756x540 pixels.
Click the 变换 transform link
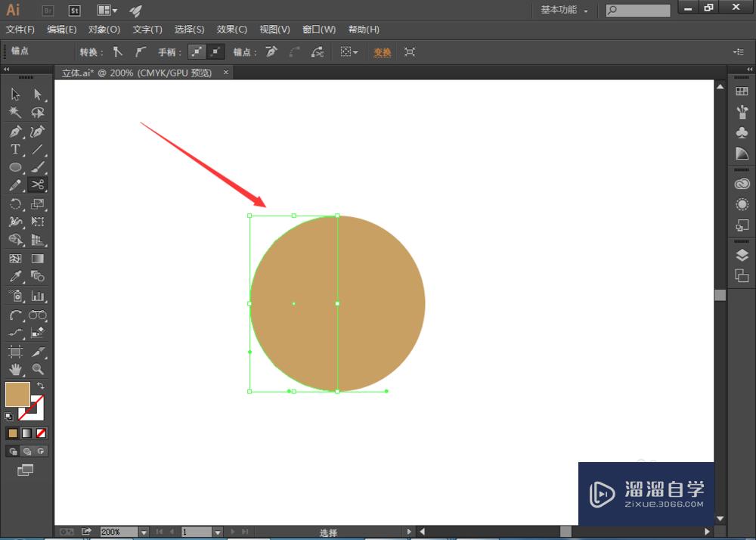point(383,52)
